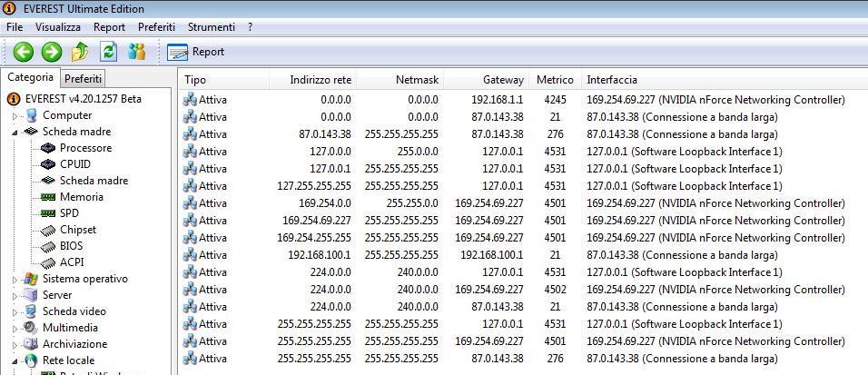Click the users toolbar icon
Image resolution: width=868 pixels, height=375 pixels.
tap(137, 52)
